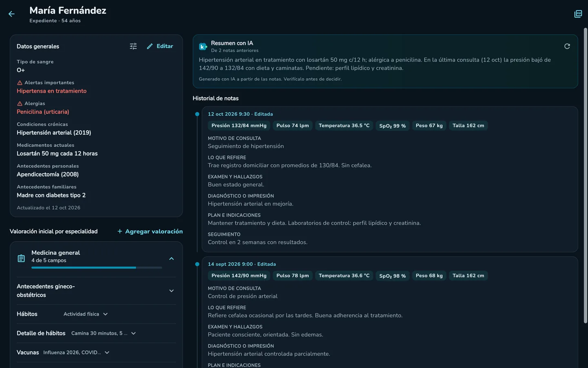Click the SpO₂ 98 % chip

coord(392,276)
